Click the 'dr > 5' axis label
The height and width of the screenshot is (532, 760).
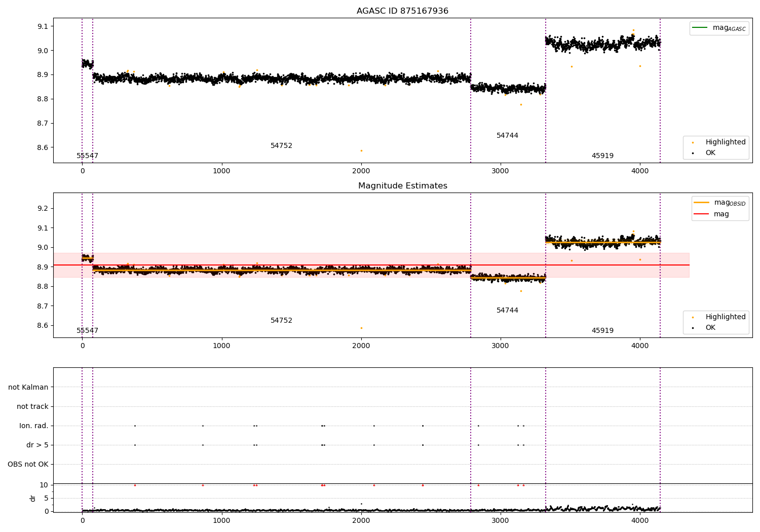pos(37,445)
